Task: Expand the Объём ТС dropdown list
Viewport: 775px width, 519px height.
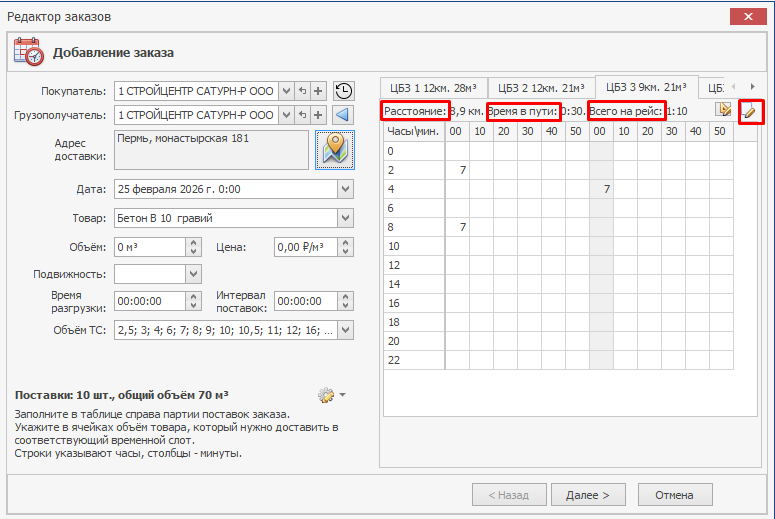Action: click(345, 330)
